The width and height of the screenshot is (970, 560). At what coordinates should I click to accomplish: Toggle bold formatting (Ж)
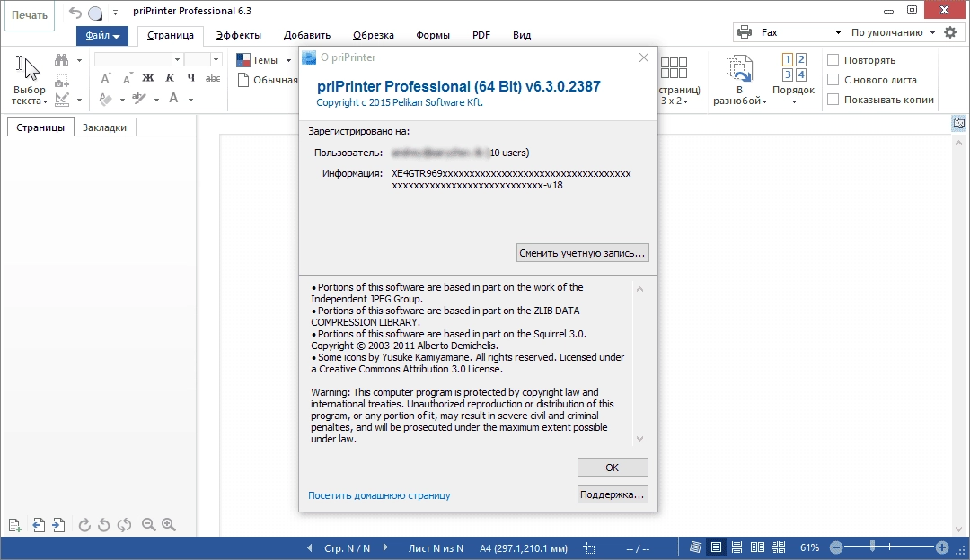[x=148, y=78]
